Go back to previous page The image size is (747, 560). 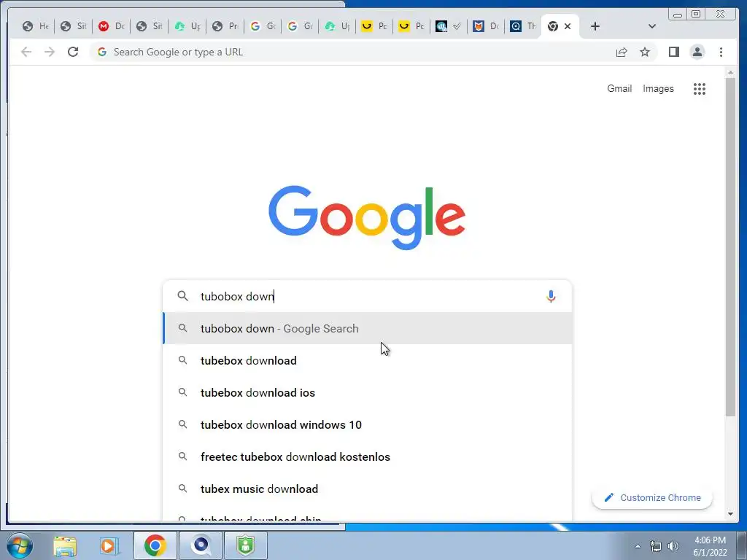[x=26, y=52]
